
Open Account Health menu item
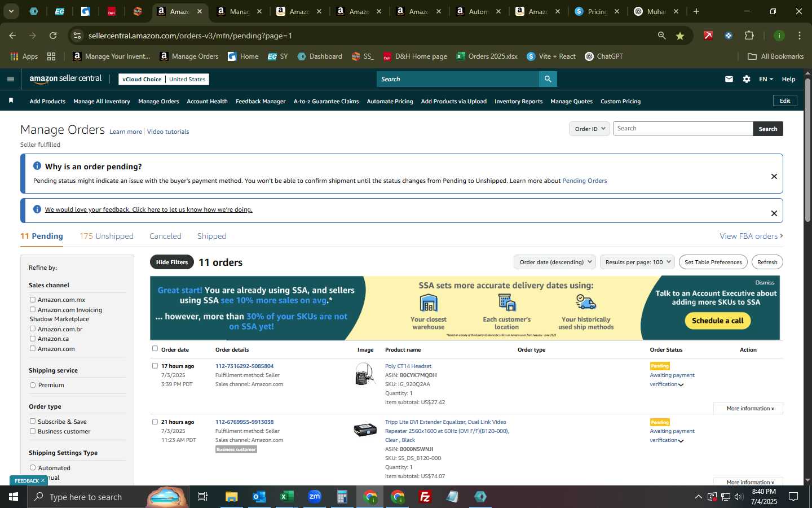(207, 101)
